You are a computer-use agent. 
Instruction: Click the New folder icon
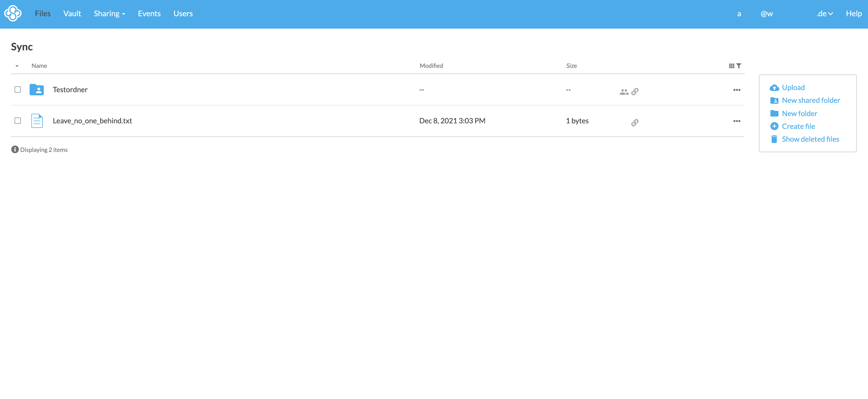(x=774, y=113)
